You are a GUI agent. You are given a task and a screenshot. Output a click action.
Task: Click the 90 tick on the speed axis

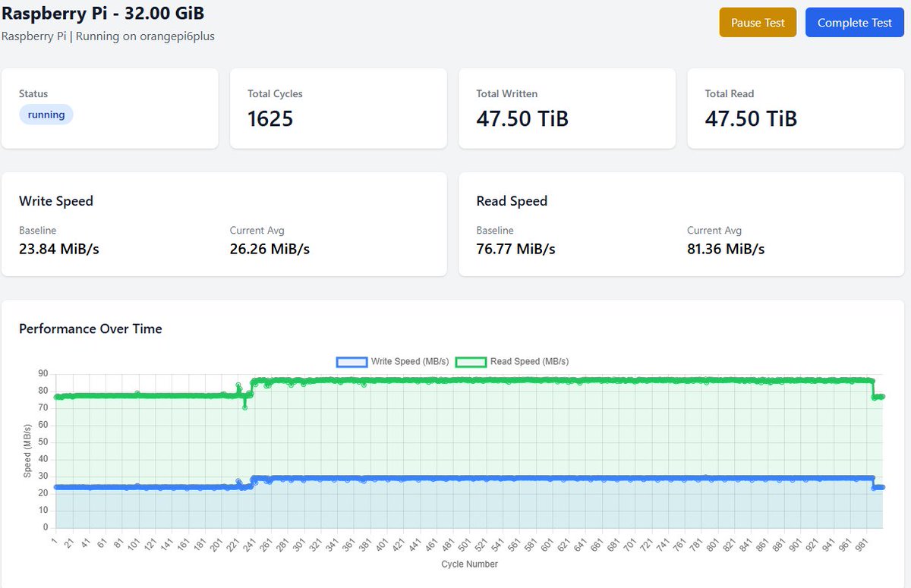[x=43, y=373]
